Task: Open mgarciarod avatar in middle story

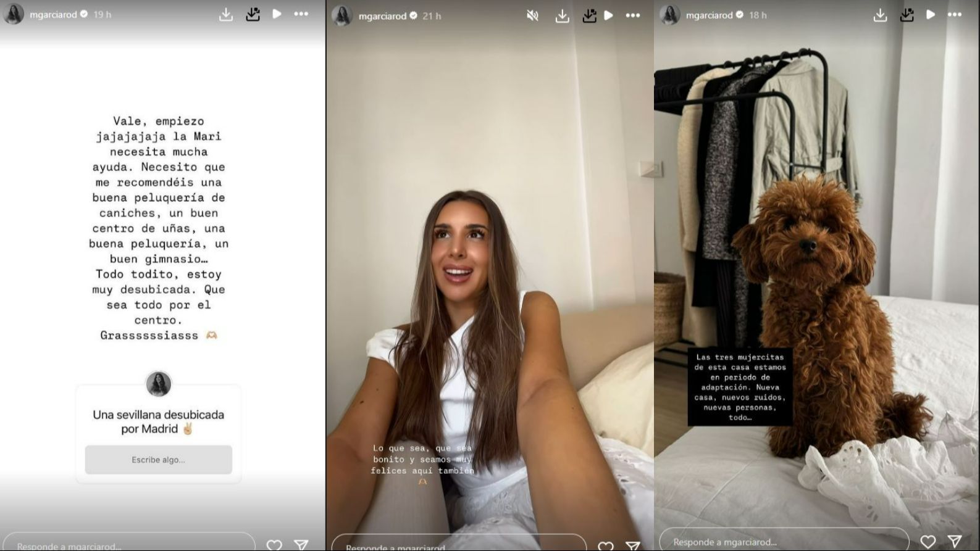Action: [x=341, y=15]
